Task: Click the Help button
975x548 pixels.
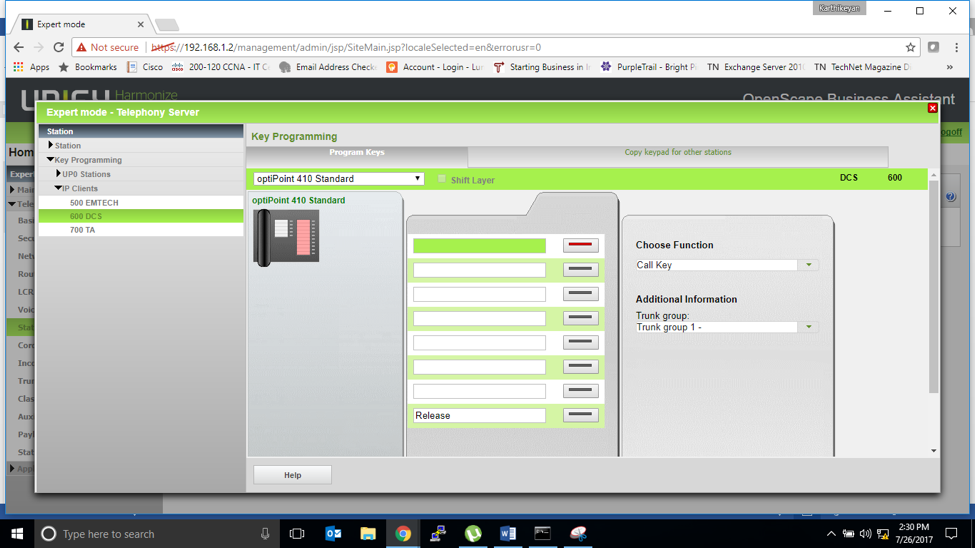Action: pyautogui.click(x=292, y=475)
